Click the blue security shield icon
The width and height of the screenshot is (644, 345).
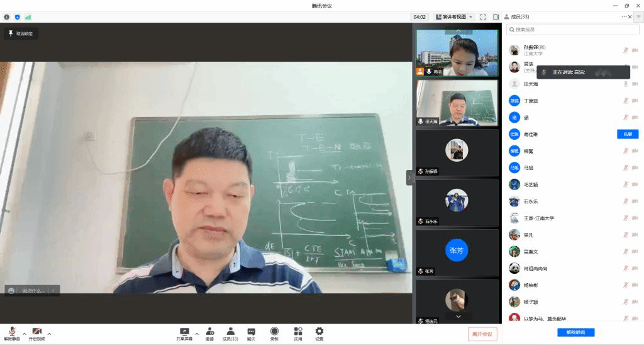[17, 17]
